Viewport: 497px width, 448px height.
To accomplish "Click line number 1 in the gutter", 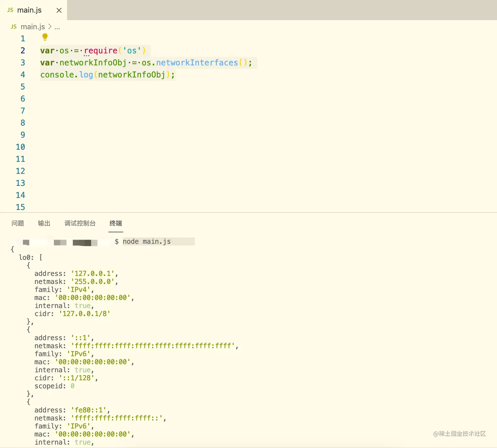I will click(23, 38).
